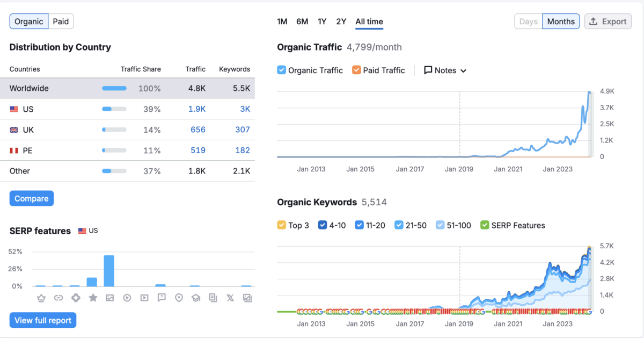Click the single image SERP feature icon
The width and height of the screenshot is (644, 338).
(109, 298)
